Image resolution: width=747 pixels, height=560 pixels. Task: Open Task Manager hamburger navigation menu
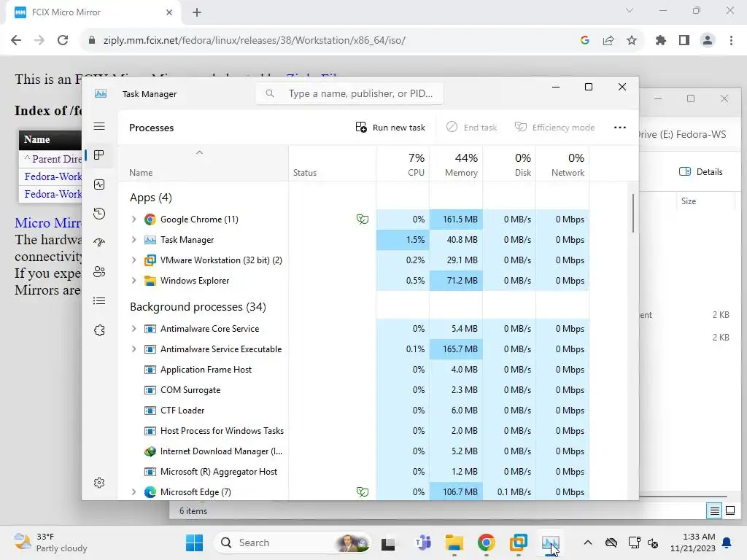[x=99, y=126]
